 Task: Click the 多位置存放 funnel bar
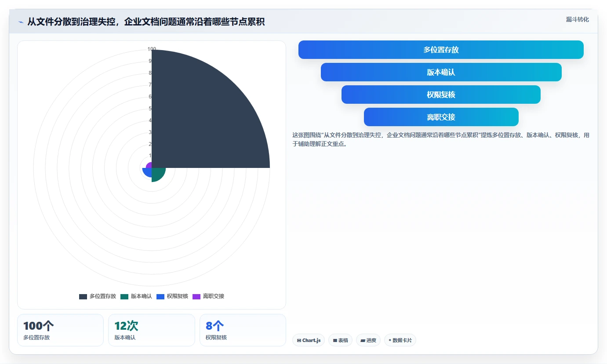pos(441,50)
